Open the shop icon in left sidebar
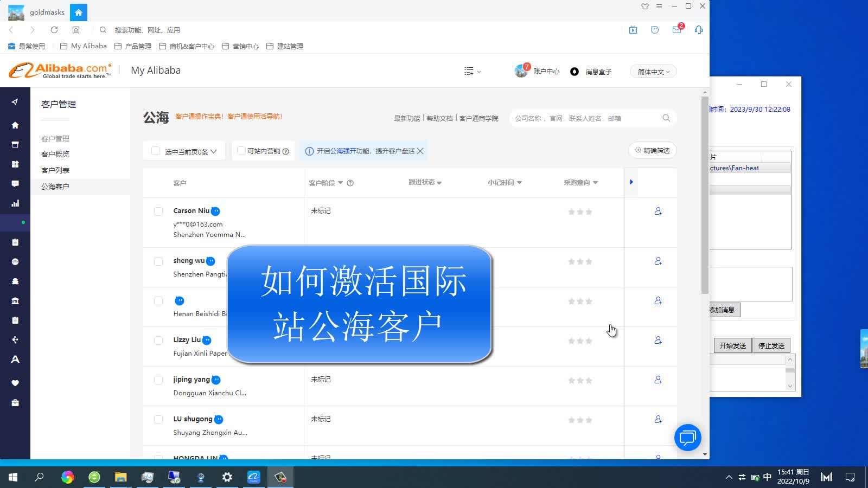Image resolution: width=868 pixels, height=488 pixels. coord(15,145)
